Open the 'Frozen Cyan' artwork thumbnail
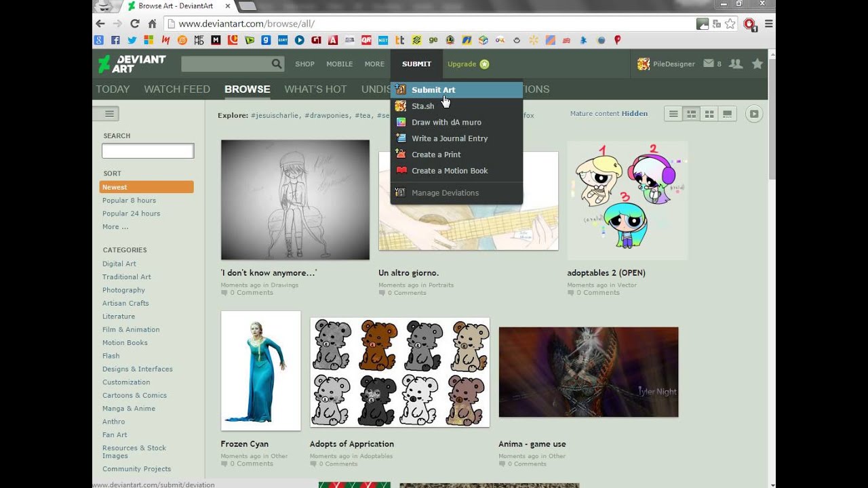The width and height of the screenshot is (868, 488). (x=261, y=371)
